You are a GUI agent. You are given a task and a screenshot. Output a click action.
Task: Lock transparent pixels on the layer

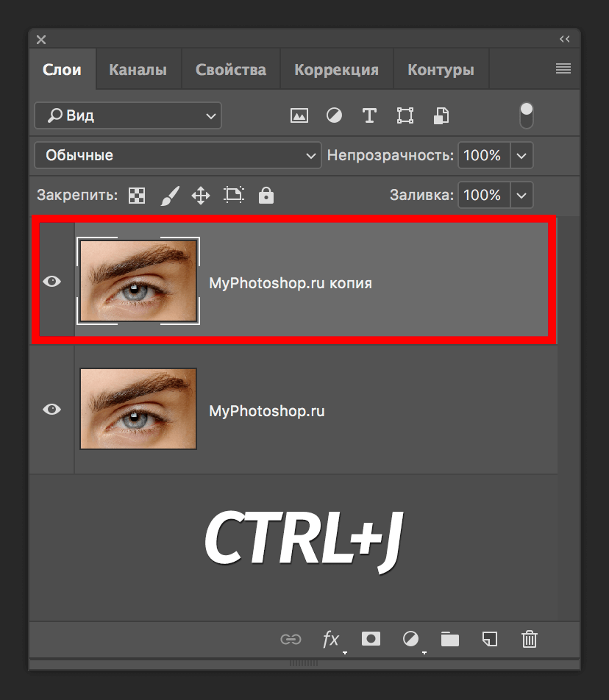[136, 195]
